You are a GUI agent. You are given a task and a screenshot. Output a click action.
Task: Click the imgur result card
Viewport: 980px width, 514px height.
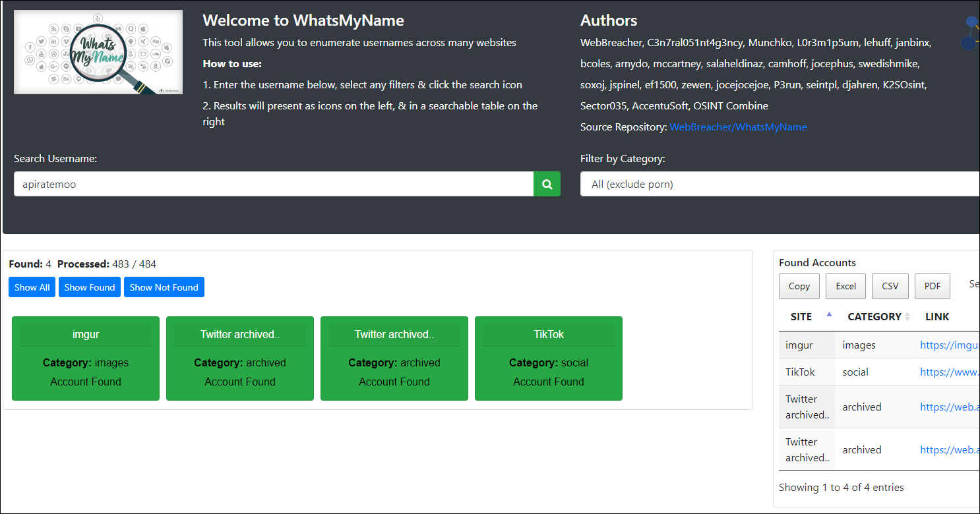86,358
